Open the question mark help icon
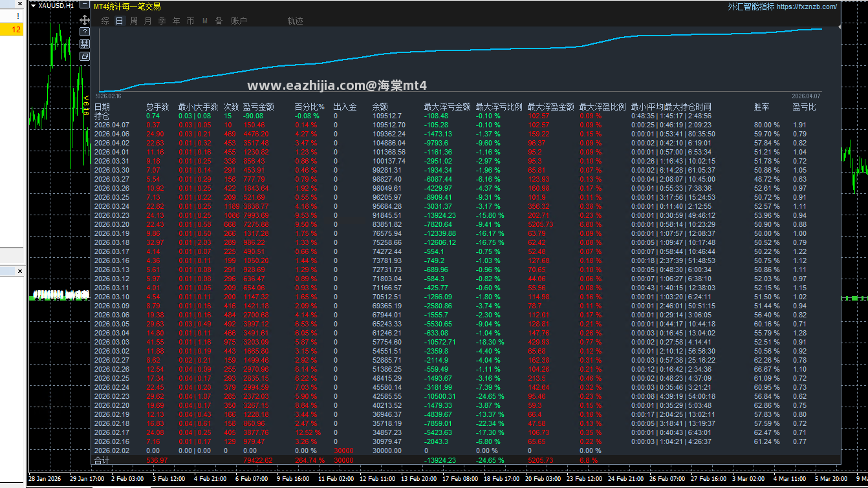This screenshot has height=488, width=868. (x=85, y=32)
